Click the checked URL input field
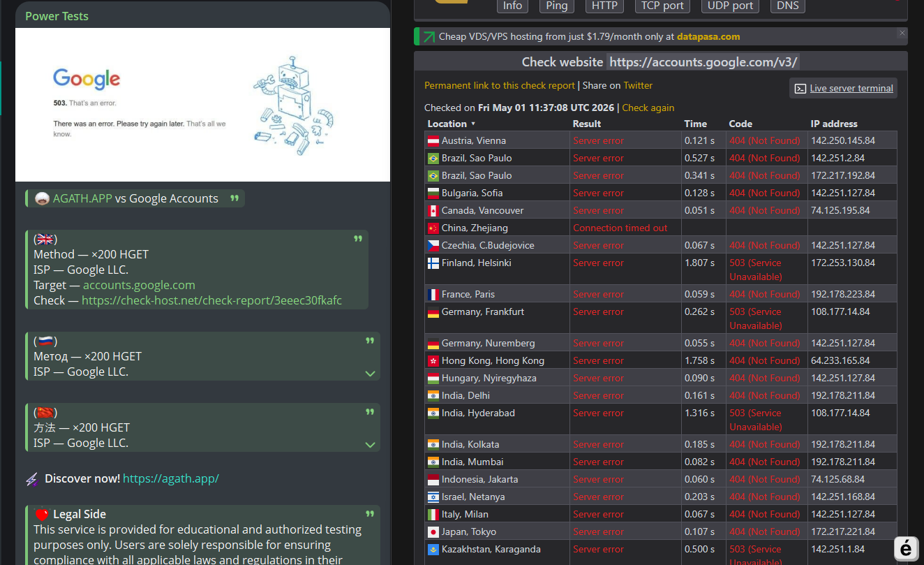The width and height of the screenshot is (924, 565). point(703,62)
